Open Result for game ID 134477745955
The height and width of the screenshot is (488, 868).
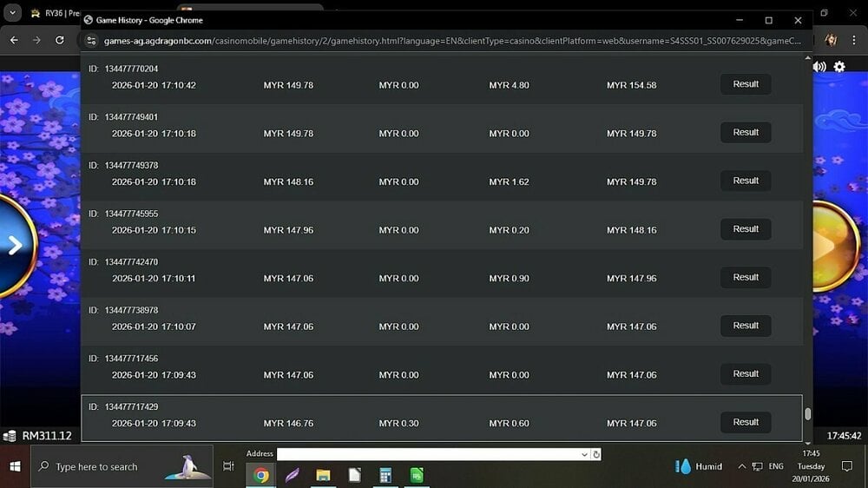(x=746, y=229)
